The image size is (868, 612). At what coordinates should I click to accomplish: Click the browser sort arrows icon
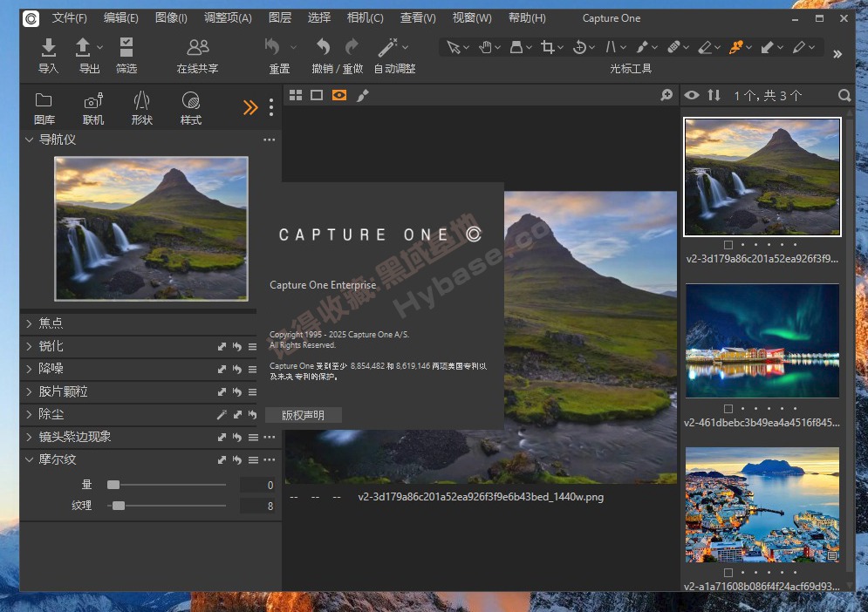pos(714,95)
